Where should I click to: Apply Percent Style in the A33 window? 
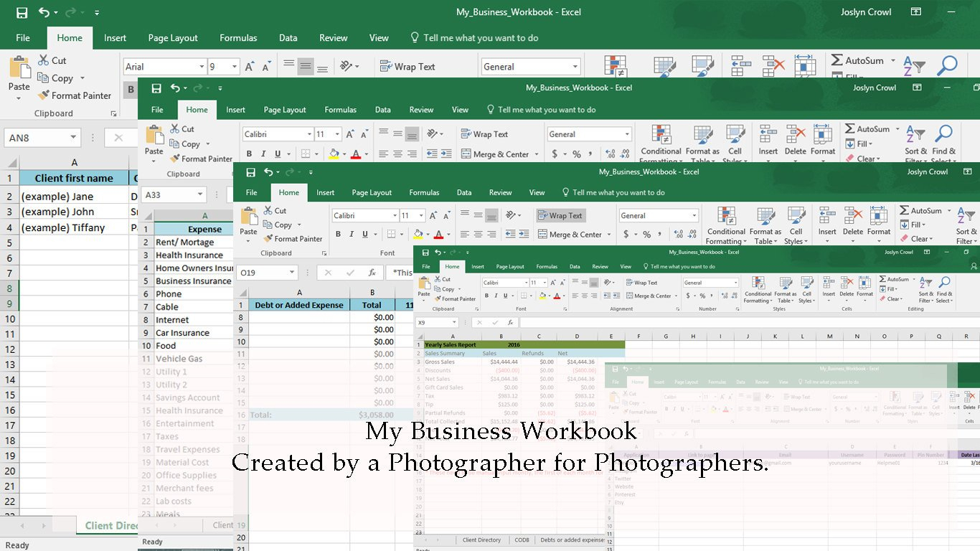tap(577, 154)
